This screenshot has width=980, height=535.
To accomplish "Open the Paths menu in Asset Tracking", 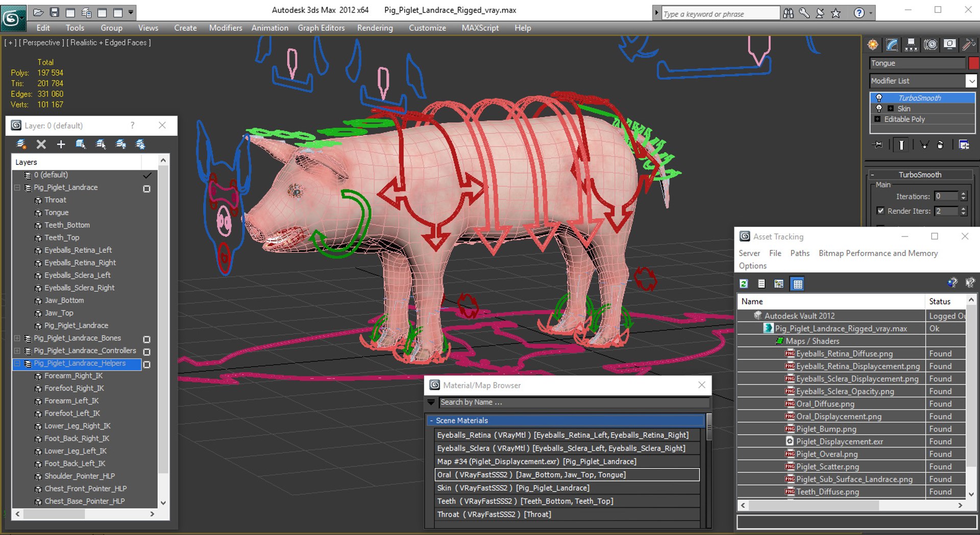I will tap(800, 253).
